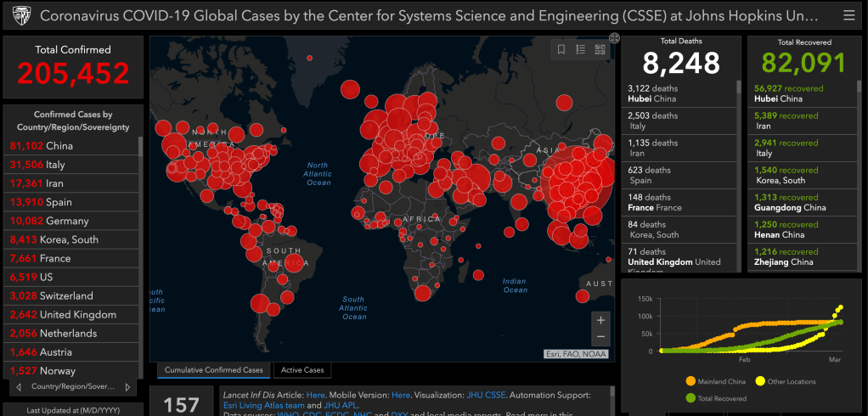The height and width of the screenshot is (416, 868).
Task: Open the basemap gallery grid icon
Action: pyautogui.click(x=600, y=50)
